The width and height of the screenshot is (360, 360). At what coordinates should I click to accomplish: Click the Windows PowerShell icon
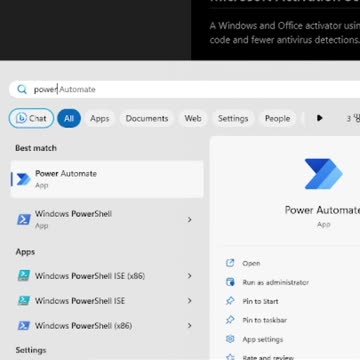[x=24, y=220]
